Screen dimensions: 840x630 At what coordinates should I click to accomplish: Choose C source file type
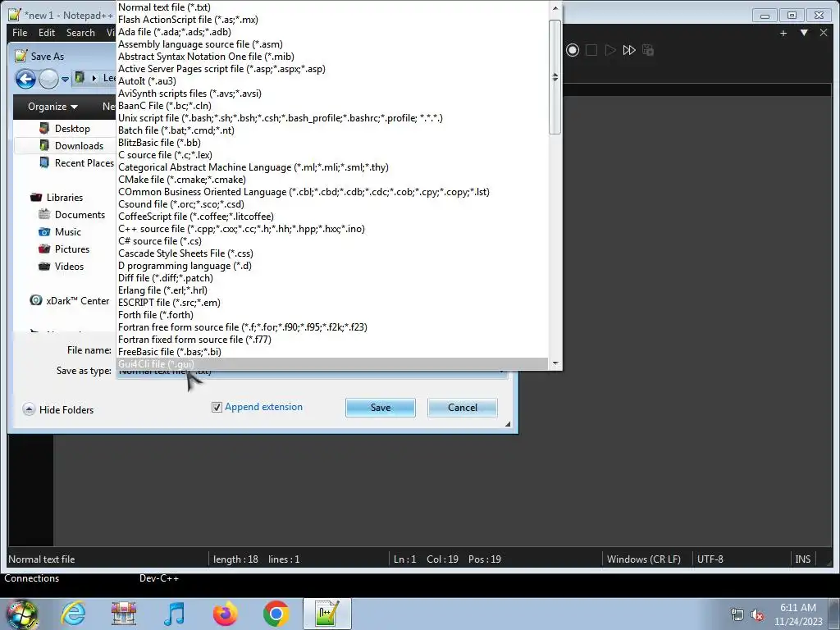click(332, 155)
